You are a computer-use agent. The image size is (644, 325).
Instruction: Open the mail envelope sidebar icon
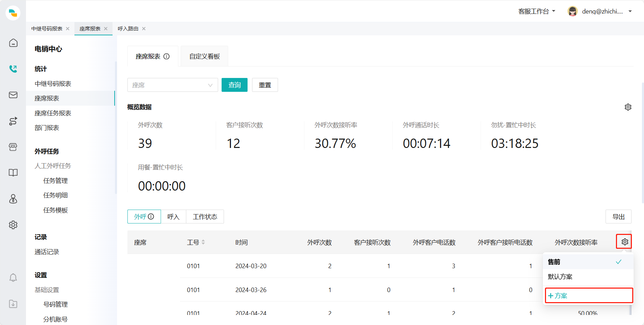(x=13, y=95)
